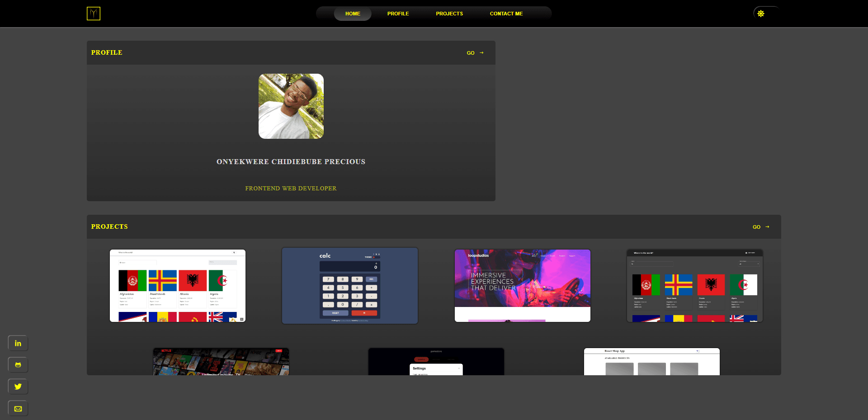868x420 pixels.
Task: Open the PROJECTS nav item
Action: click(x=449, y=14)
